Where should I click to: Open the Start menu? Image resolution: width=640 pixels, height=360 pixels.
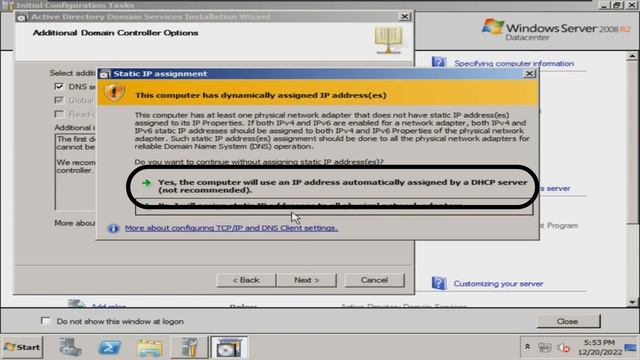pyautogui.click(x=22, y=347)
